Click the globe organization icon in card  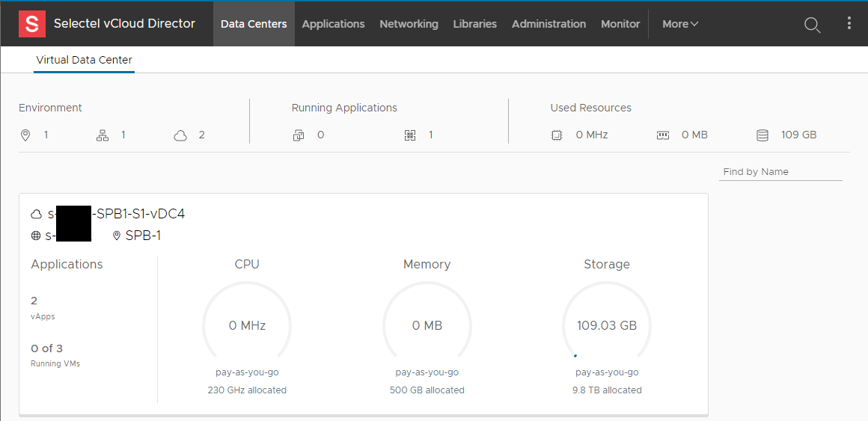point(36,236)
